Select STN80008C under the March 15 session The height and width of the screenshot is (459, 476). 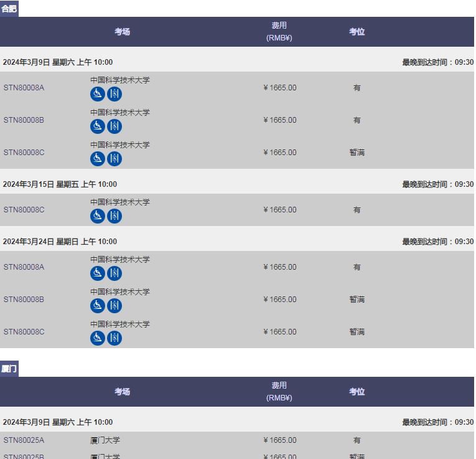point(24,210)
